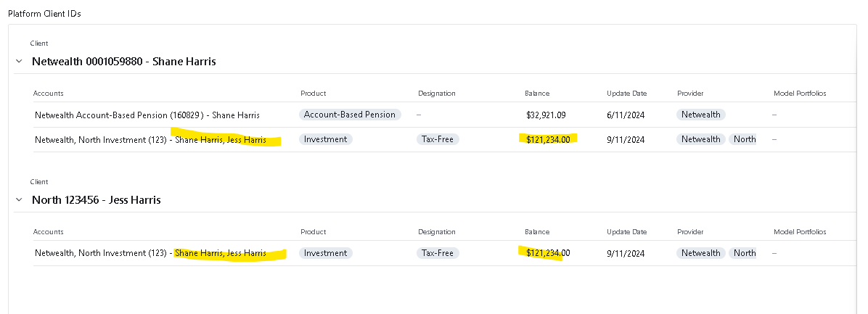Click the North 123456 - Jess Harris heading
The height and width of the screenshot is (314, 868).
point(97,200)
